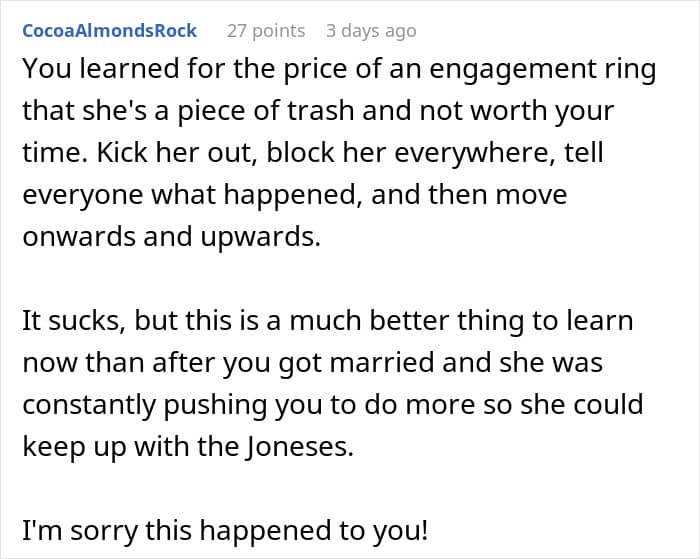Click 'I'm sorry this happened to you!'
Image resolution: width=700 pixels, height=559 pixels.
224,529
